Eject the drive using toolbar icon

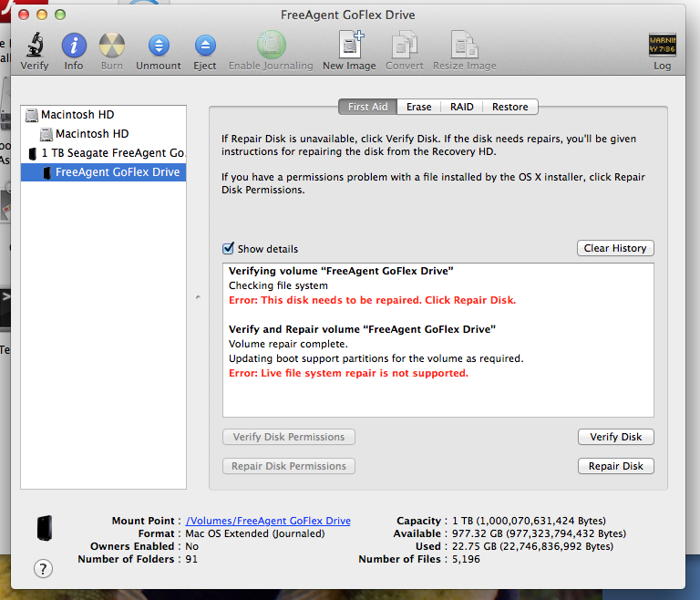click(205, 46)
